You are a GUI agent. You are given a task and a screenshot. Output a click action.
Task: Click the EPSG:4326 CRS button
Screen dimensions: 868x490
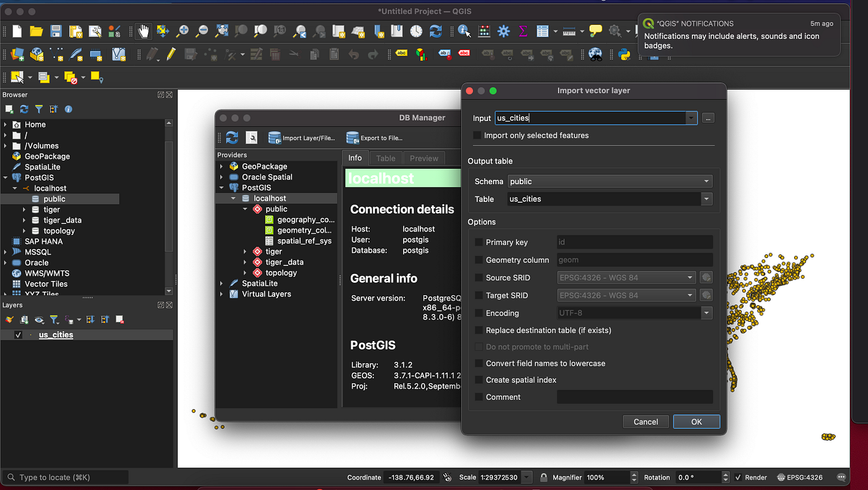tap(800, 478)
